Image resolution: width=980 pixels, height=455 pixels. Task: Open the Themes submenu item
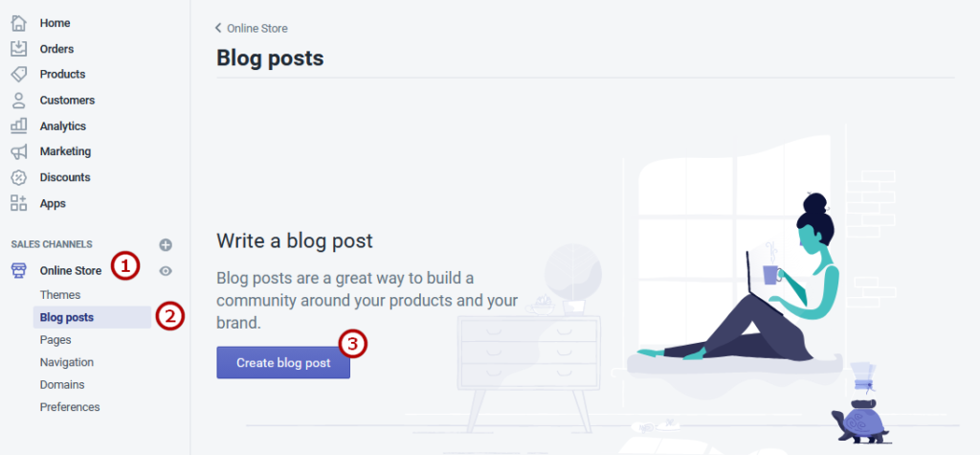click(x=60, y=295)
